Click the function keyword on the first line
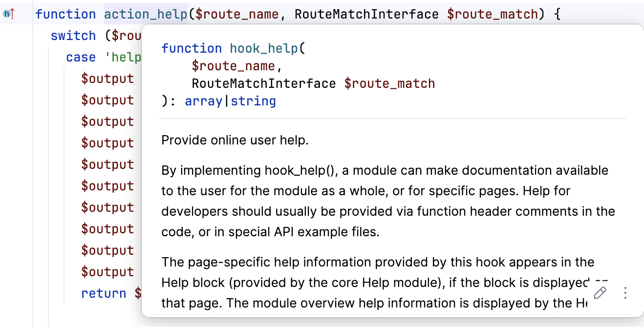This screenshot has width=644, height=327. click(x=65, y=14)
